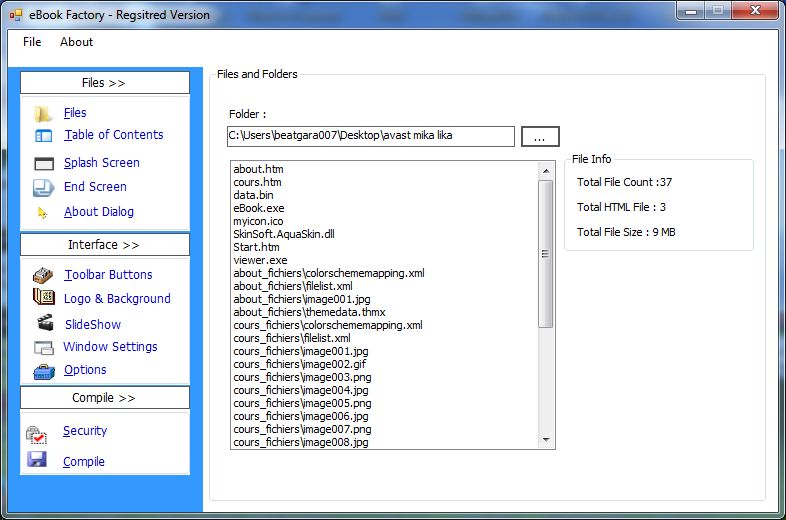Click the file list scroll down arrow
This screenshot has height=520, width=786.
click(x=546, y=440)
